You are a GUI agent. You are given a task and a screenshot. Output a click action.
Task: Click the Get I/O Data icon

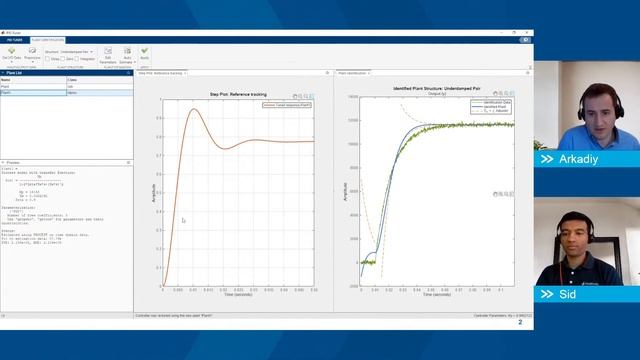pos(11,51)
